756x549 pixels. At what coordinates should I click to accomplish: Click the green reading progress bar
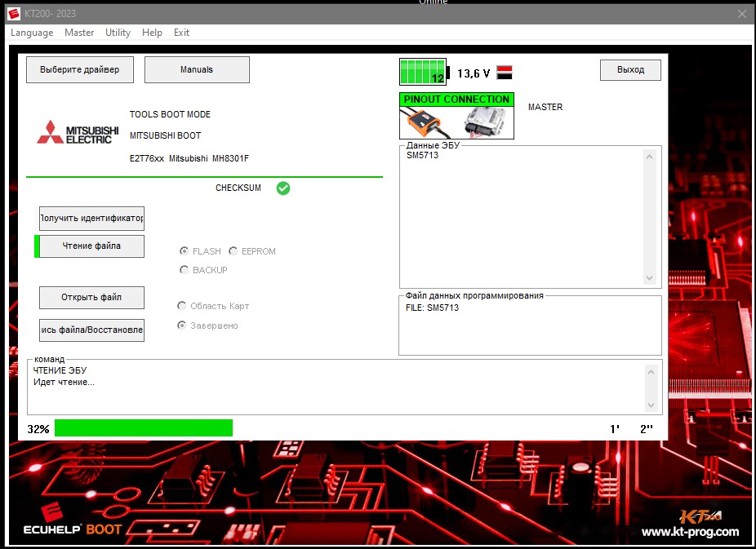pyautogui.click(x=144, y=428)
